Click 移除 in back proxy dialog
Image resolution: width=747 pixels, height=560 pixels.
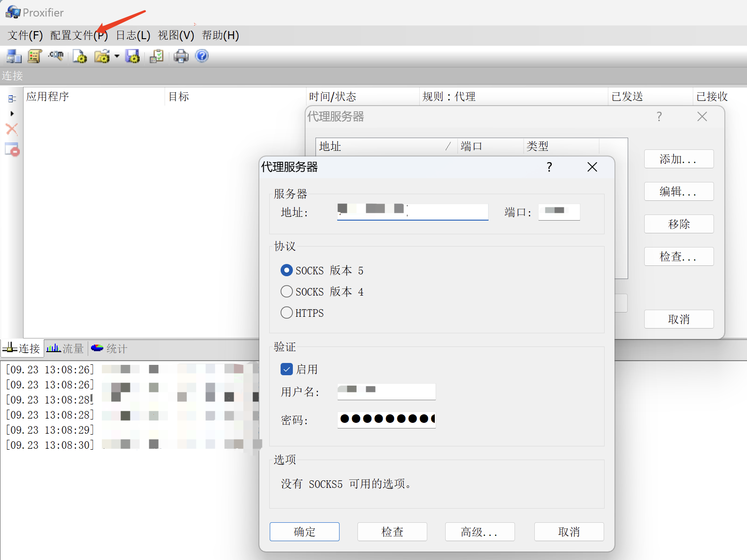[679, 224]
